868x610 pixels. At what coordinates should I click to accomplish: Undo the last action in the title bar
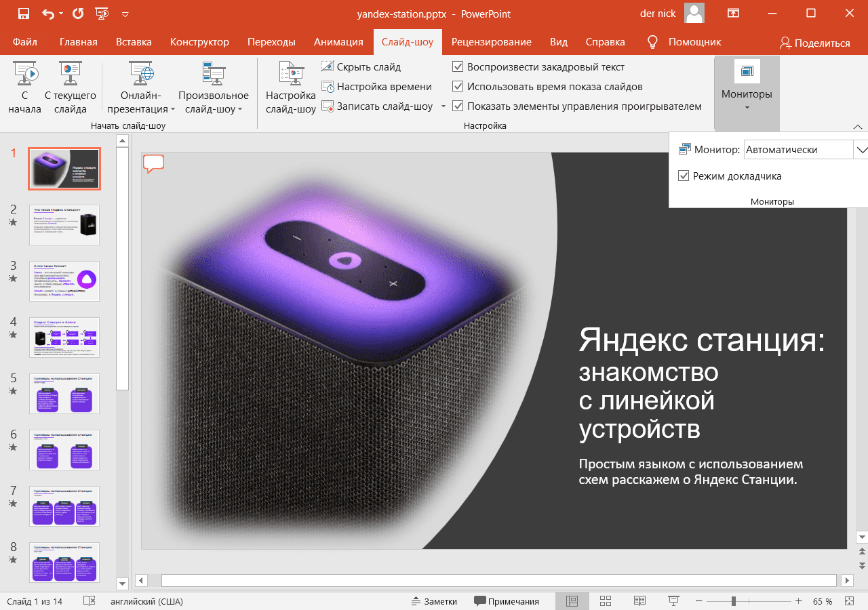[47, 14]
